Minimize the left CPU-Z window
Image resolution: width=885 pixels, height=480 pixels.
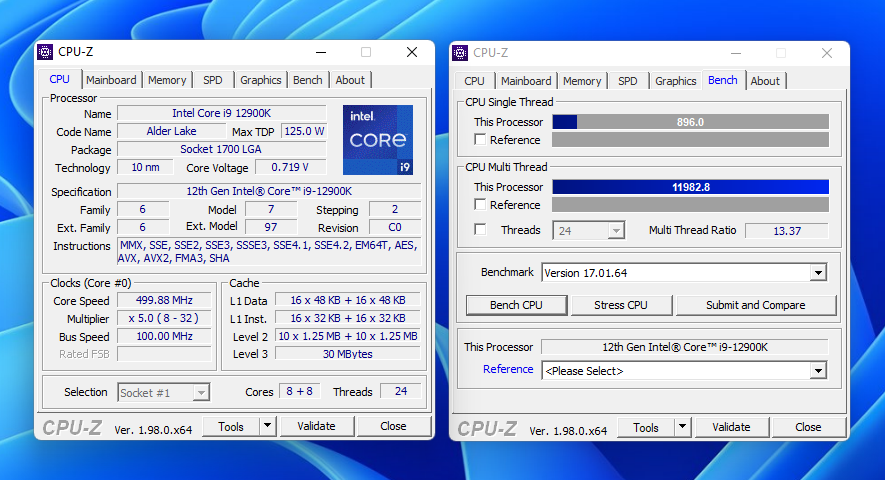pos(321,52)
